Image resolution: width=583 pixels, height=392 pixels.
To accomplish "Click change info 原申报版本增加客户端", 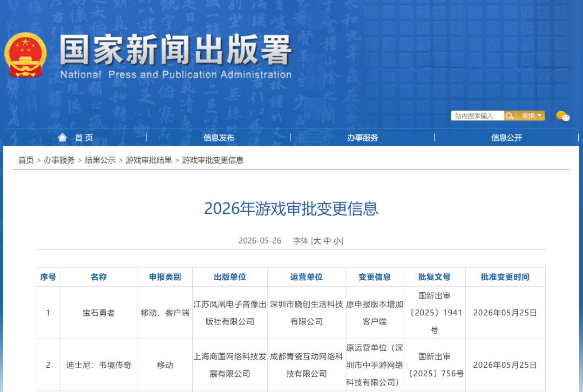I will click(375, 313).
